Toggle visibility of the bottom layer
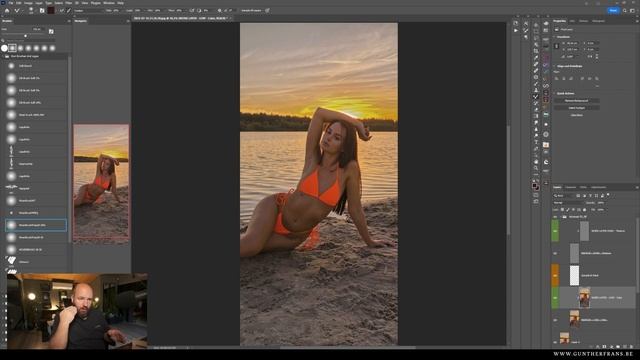This screenshot has width=640, height=360. pos(555,342)
